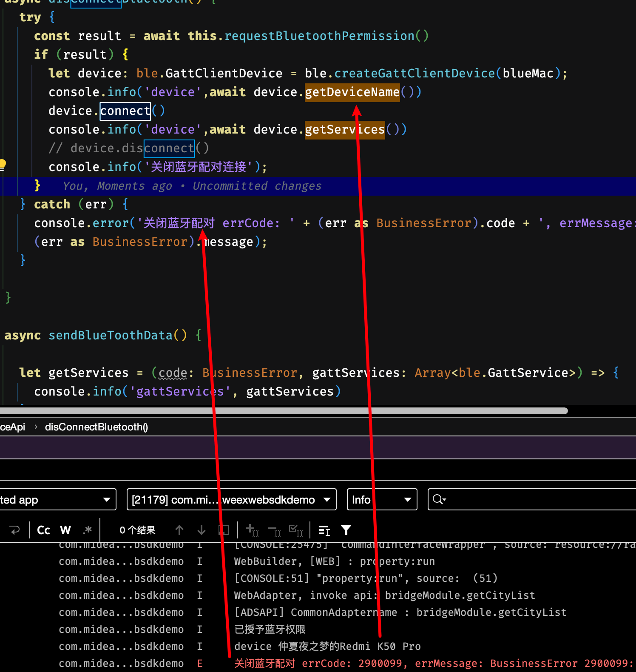The height and width of the screenshot is (672, 636).
Task: Click the '0 个结果' search result count
Action: coord(137,530)
